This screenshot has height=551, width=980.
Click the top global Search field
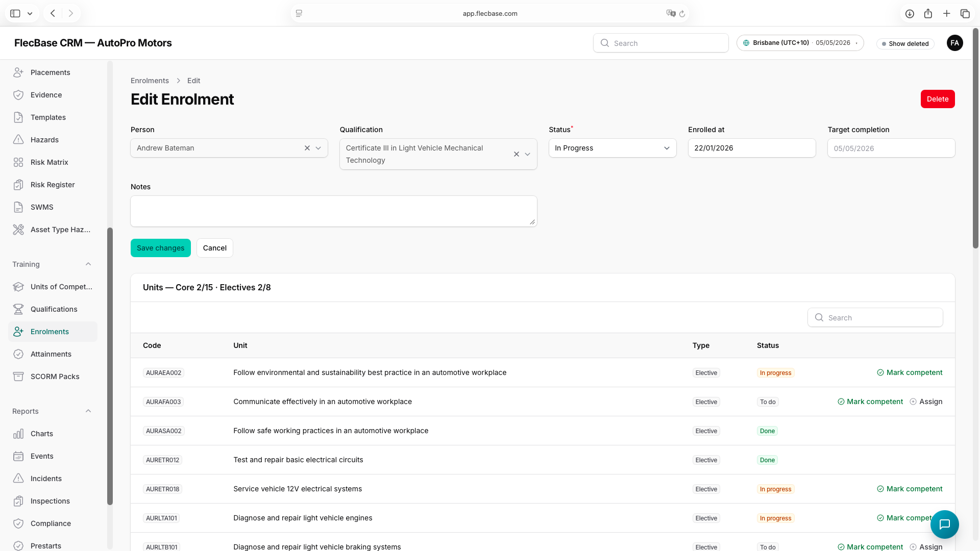pyautogui.click(x=660, y=43)
